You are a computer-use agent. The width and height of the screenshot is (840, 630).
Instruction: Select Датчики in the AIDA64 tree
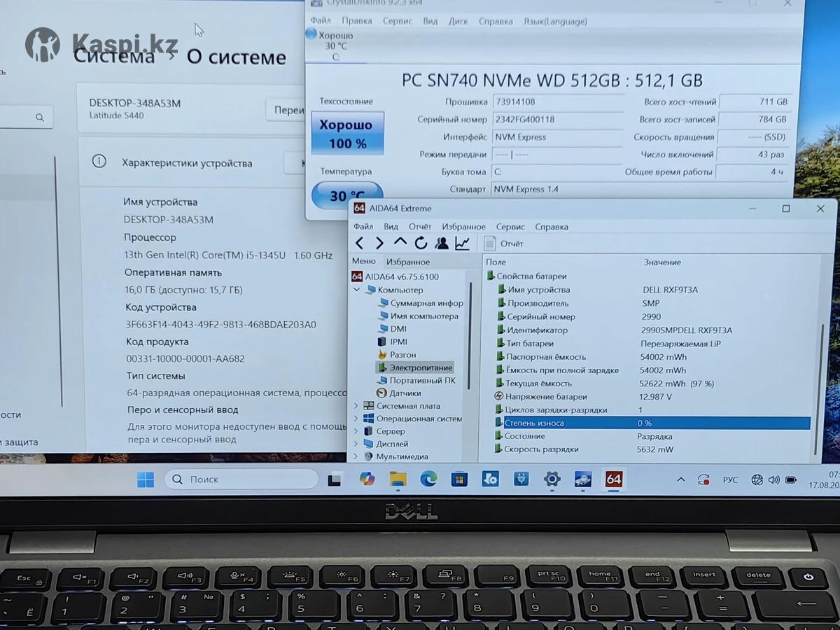pyautogui.click(x=405, y=393)
